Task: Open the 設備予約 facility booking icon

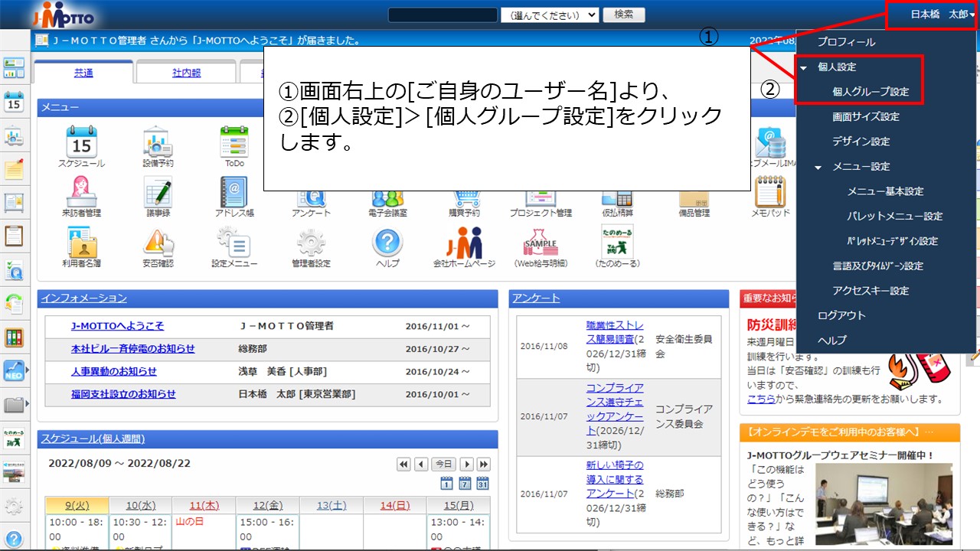Action: (x=158, y=141)
